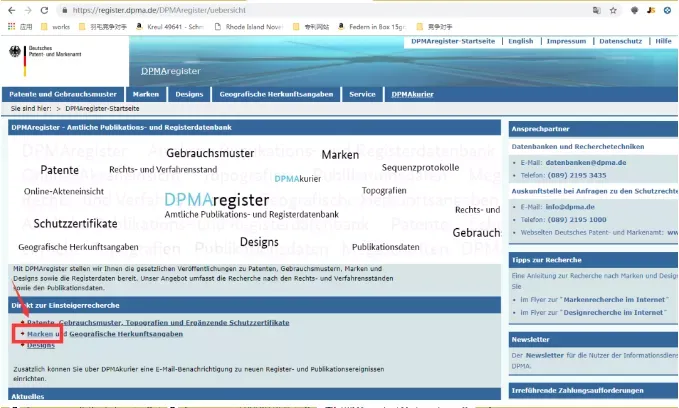This screenshot has height=408, width=679.
Task: Open the DPMAkurier navigation tab
Action: click(x=412, y=94)
